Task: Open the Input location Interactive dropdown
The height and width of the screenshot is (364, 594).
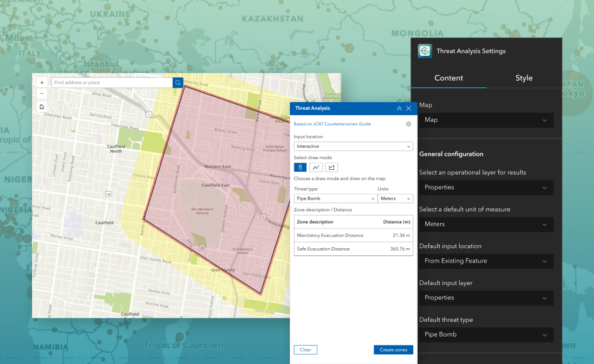Action: pyautogui.click(x=353, y=146)
